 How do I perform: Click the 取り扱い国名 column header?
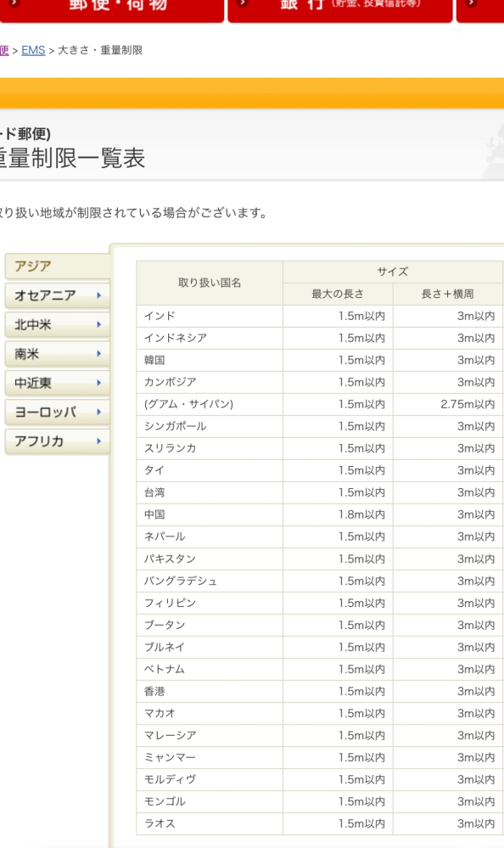click(x=210, y=283)
